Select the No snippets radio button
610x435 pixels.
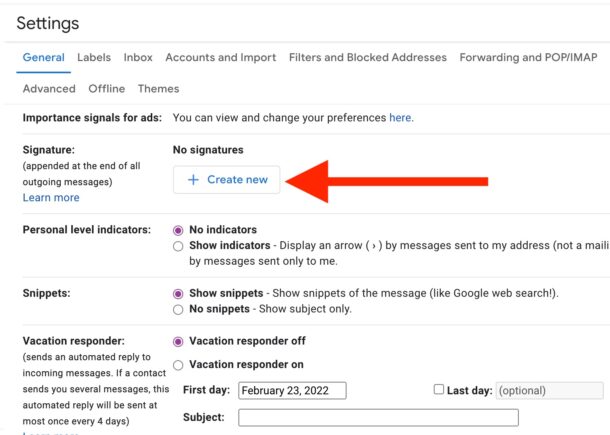[178, 310]
